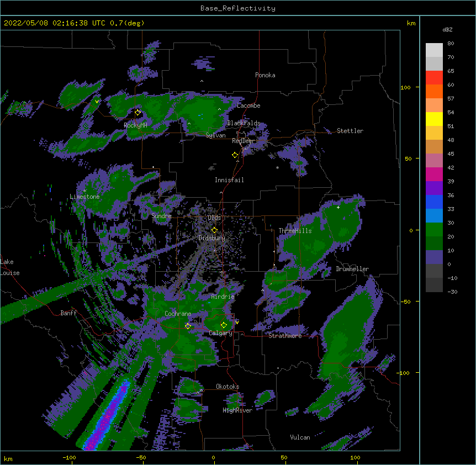The height and width of the screenshot is (465, 476).
Task: Click the yellow diamond marker above RockyMH
Action: [137, 112]
